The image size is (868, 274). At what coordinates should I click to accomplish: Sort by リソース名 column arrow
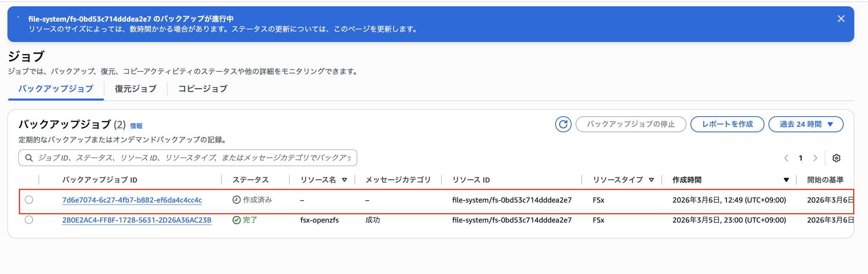pos(345,180)
